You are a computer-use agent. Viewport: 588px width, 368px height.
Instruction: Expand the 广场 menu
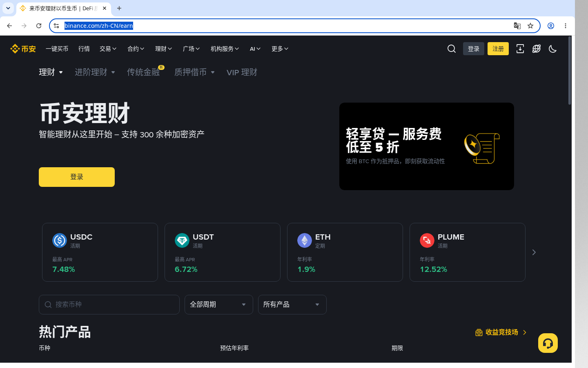pyautogui.click(x=192, y=49)
